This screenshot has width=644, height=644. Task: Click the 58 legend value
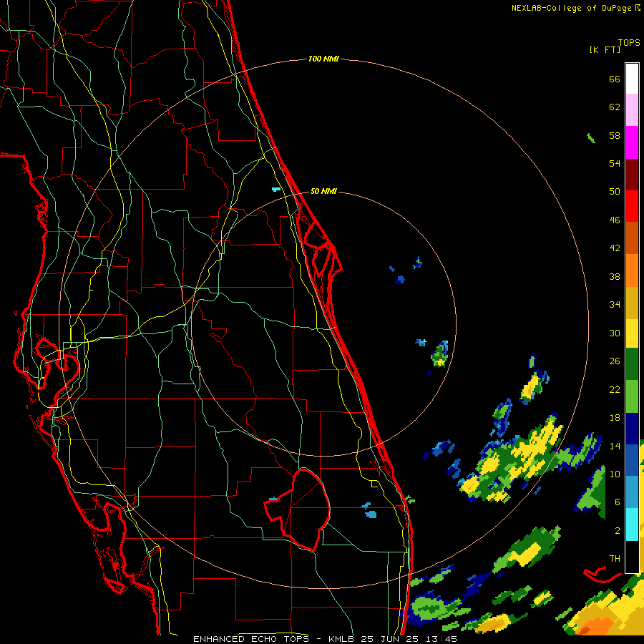[x=615, y=135]
